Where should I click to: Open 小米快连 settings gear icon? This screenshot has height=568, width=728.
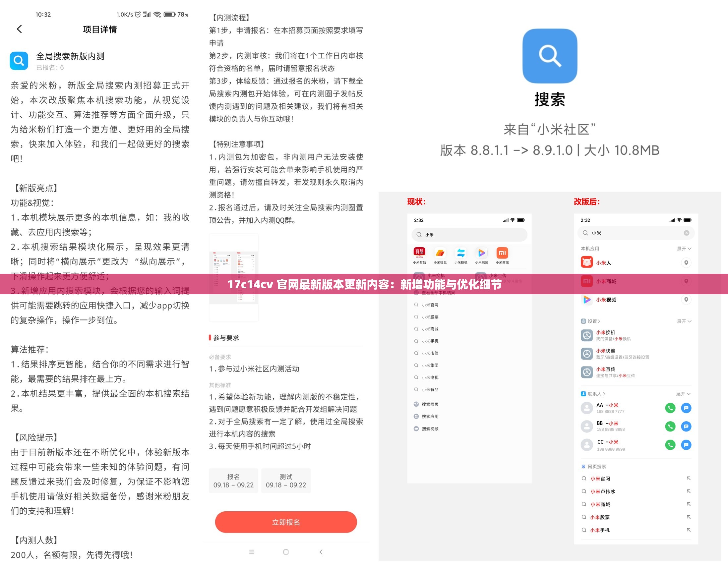click(x=587, y=354)
